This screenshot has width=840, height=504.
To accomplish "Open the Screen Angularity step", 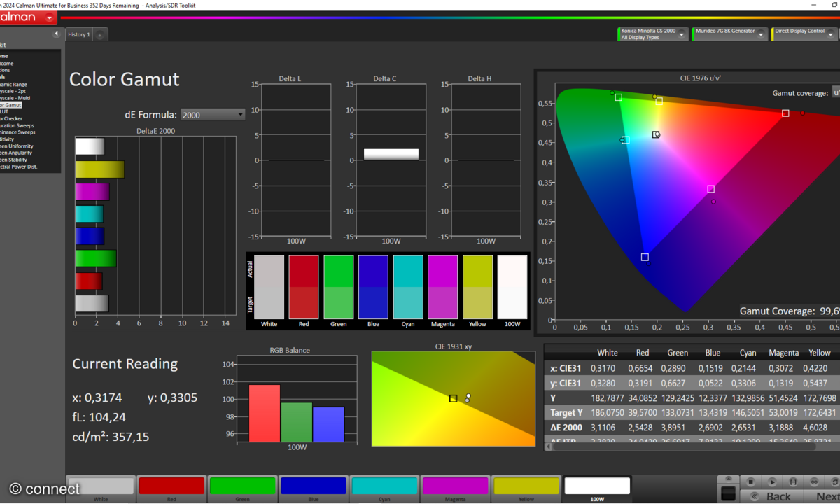I will click(x=16, y=153).
